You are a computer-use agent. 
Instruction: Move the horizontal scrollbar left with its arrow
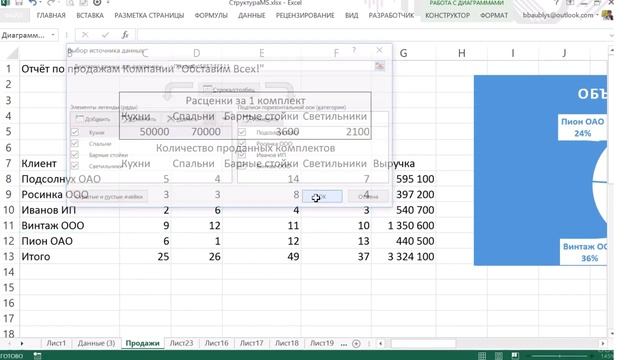(380, 344)
